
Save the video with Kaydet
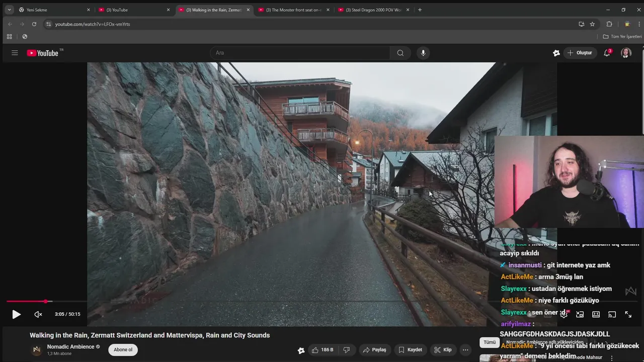(411, 350)
